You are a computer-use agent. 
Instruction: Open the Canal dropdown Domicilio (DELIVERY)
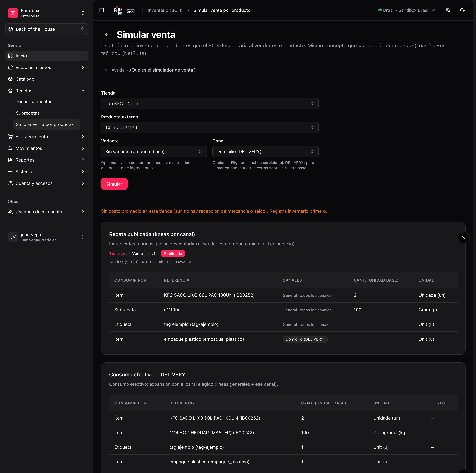pos(265,152)
